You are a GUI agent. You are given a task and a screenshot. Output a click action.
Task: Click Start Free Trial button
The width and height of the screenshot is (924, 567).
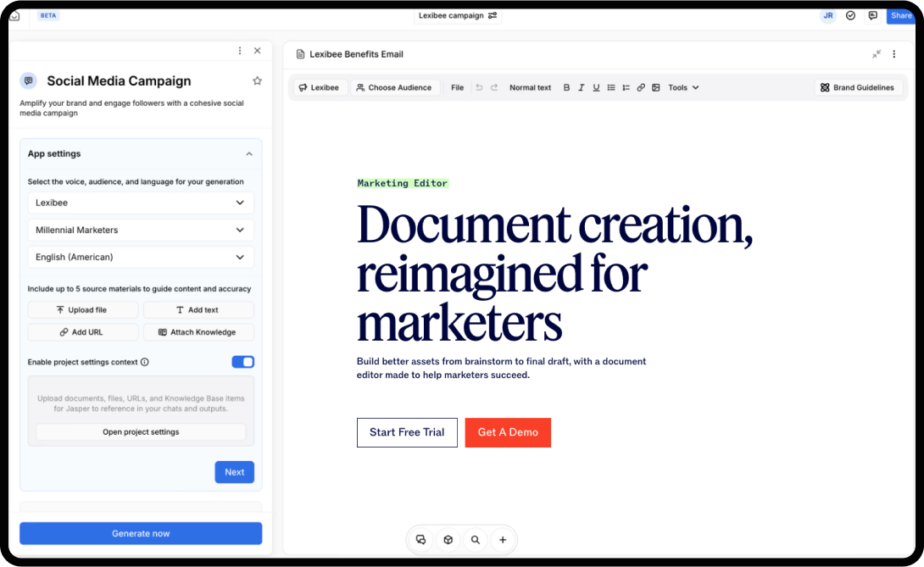click(407, 432)
